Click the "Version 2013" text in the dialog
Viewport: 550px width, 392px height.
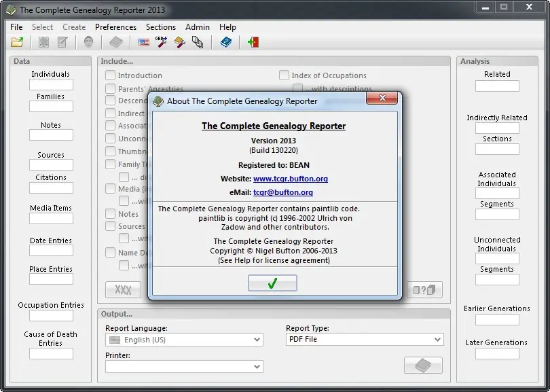274,141
